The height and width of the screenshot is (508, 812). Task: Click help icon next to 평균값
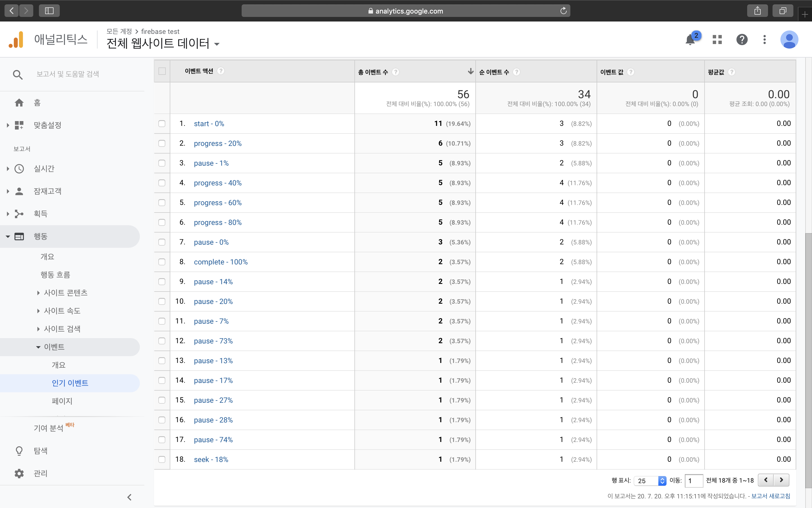pyautogui.click(x=732, y=72)
